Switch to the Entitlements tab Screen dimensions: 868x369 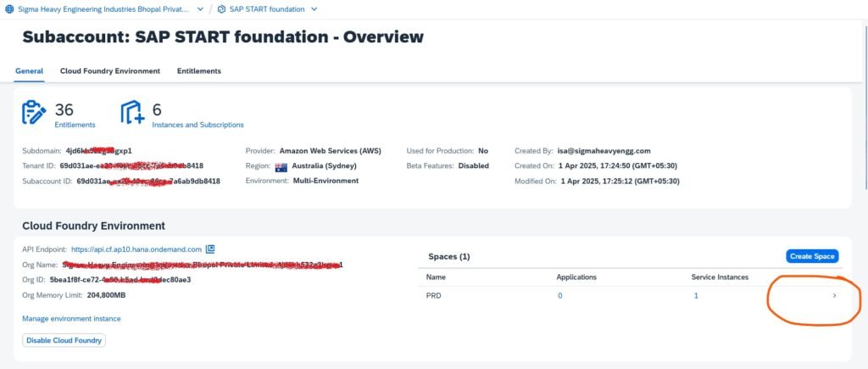199,71
